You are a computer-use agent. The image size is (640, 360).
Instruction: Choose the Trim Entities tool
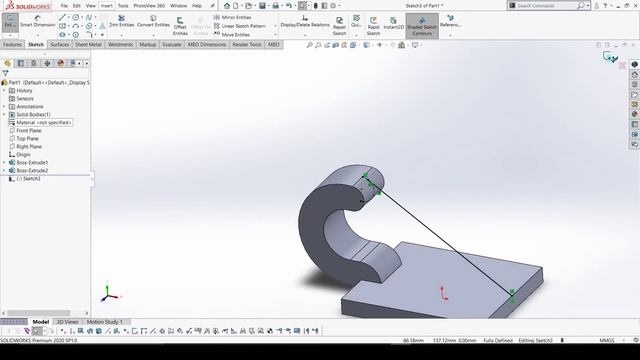pos(122,21)
